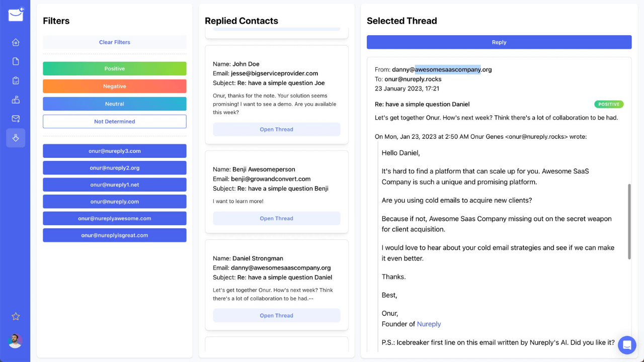The width and height of the screenshot is (644, 362).
Task: Click the star icon in sidebar
Action: [x=16, y=316]
